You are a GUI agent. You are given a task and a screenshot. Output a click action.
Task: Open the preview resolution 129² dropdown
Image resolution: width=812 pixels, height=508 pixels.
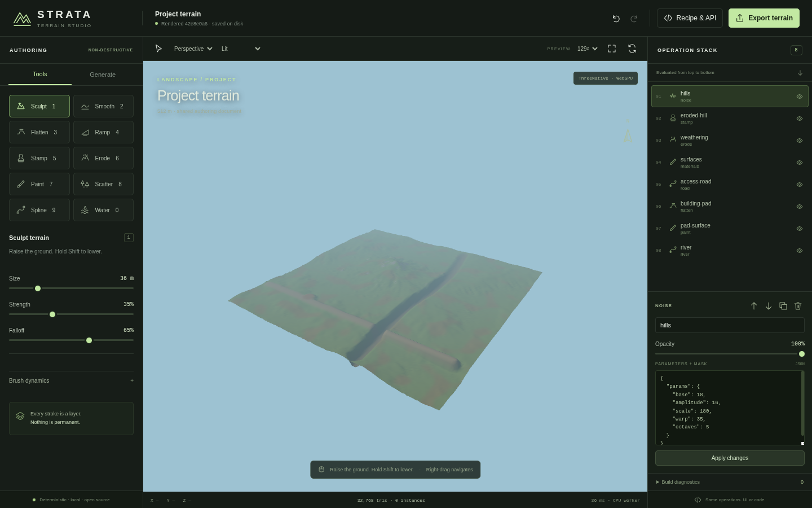[x=587, y=49]
